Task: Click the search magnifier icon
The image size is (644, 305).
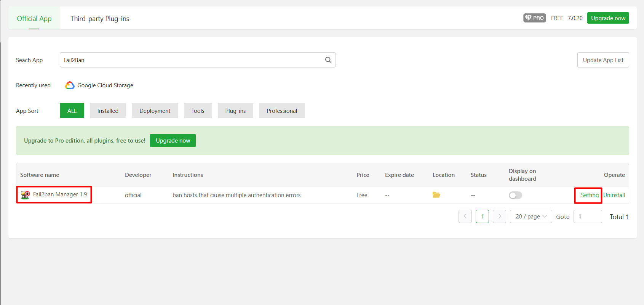Action: click(328, 60)
